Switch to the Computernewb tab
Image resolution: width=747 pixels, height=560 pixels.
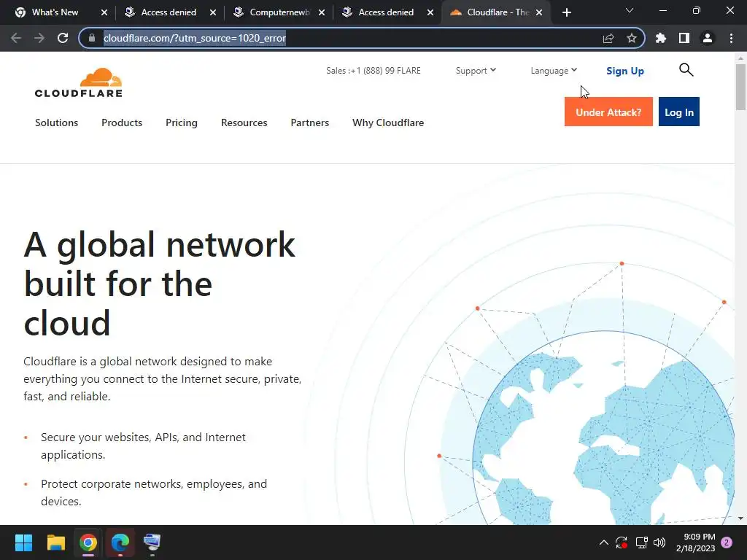279,12
